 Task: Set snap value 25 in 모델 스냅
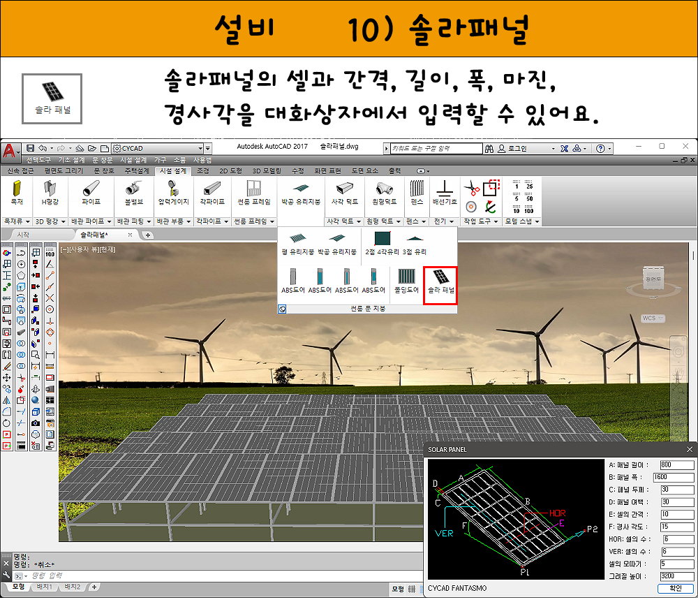[529, 184]
